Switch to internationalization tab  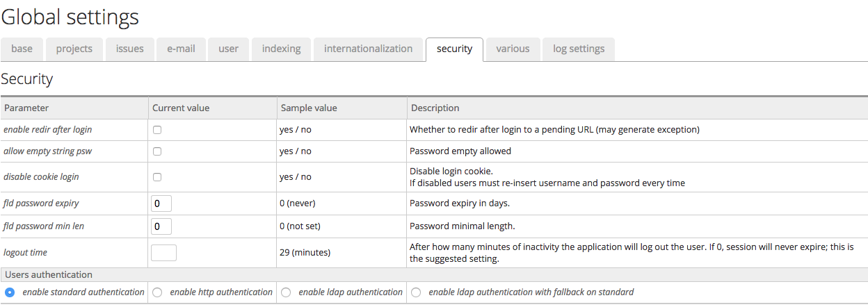368,49
